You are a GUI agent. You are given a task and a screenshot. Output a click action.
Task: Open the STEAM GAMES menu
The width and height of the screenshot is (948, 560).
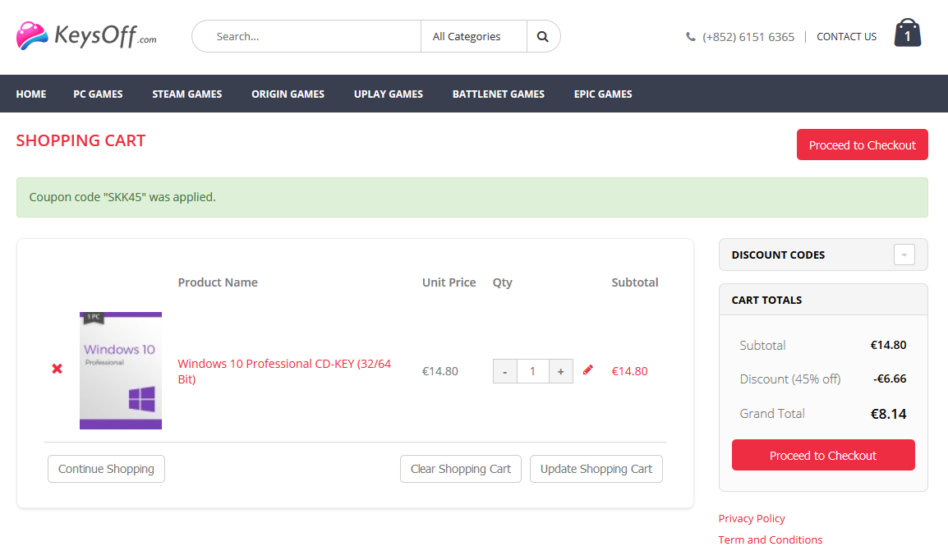[186, 94]
